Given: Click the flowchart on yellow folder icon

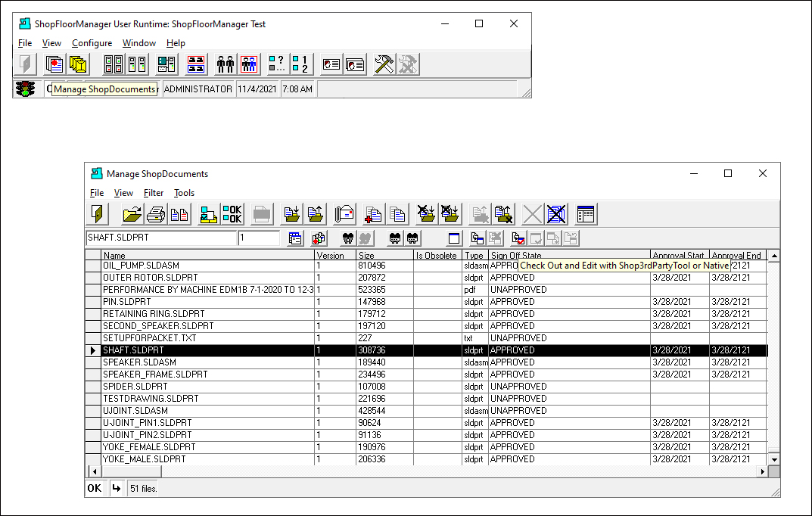Looking at the screenshot, I should pyautogui.click(x=209, y=214).
